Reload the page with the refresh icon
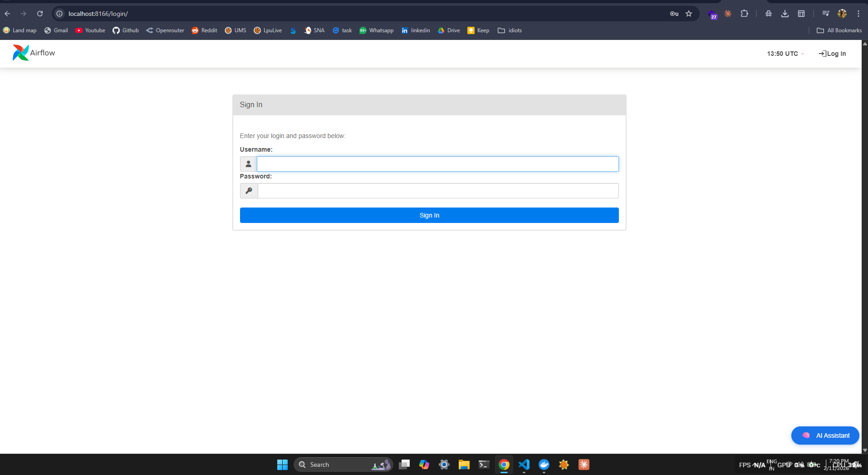 [x=40, y=14]
